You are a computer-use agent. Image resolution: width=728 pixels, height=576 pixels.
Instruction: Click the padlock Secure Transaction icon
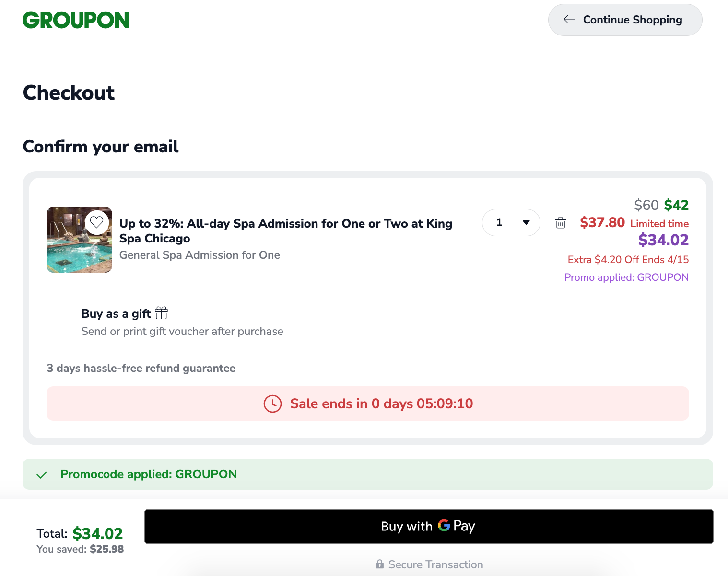click(380, 564)
